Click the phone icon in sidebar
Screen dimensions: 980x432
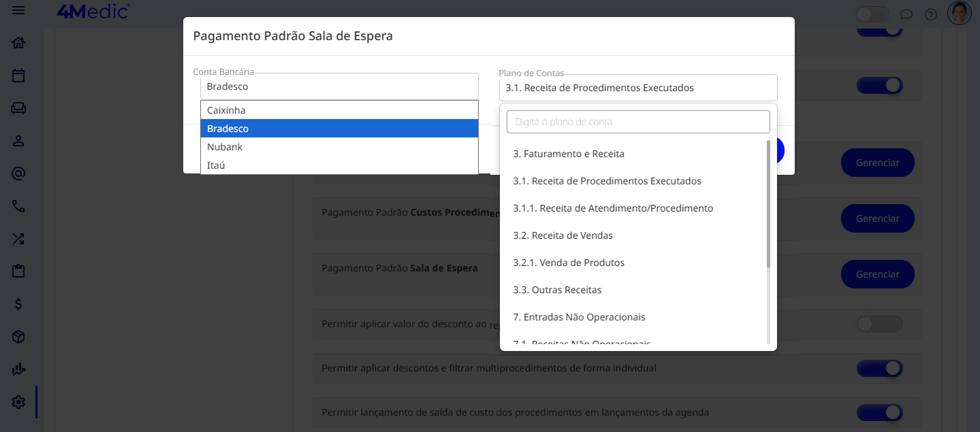18,206
